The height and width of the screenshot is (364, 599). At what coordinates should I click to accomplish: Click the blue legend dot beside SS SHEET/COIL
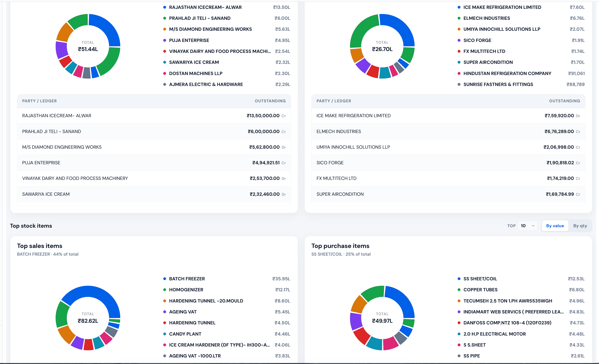pos(459,279)
